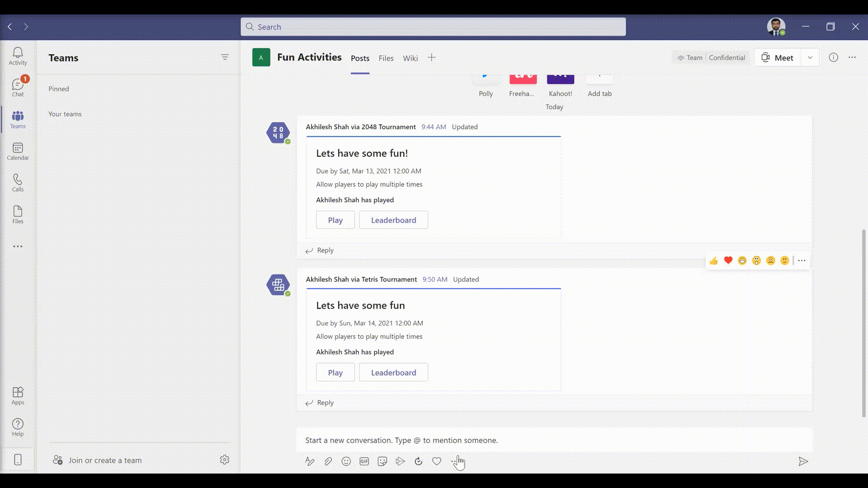868x488 pixels.
Task: Open more messaging extensions ellipsis
Action: (x=454, y=461)
